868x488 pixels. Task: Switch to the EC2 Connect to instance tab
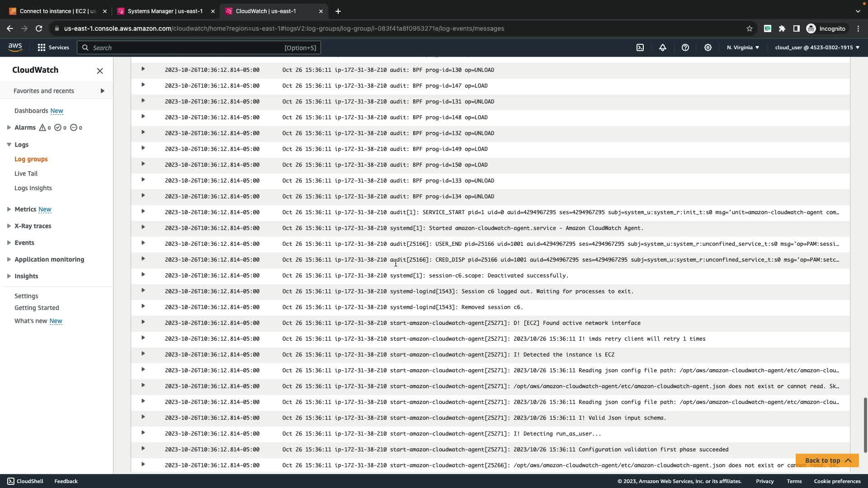coord(57,11)
